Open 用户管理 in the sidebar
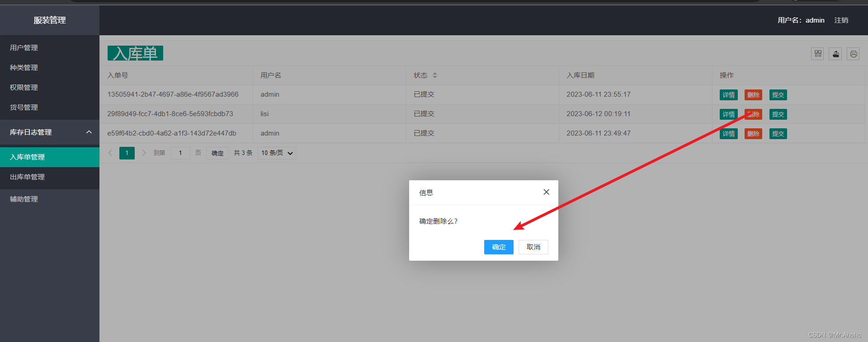Image resolution: width=868 pixels, height=342 pixels. point(50,47)
